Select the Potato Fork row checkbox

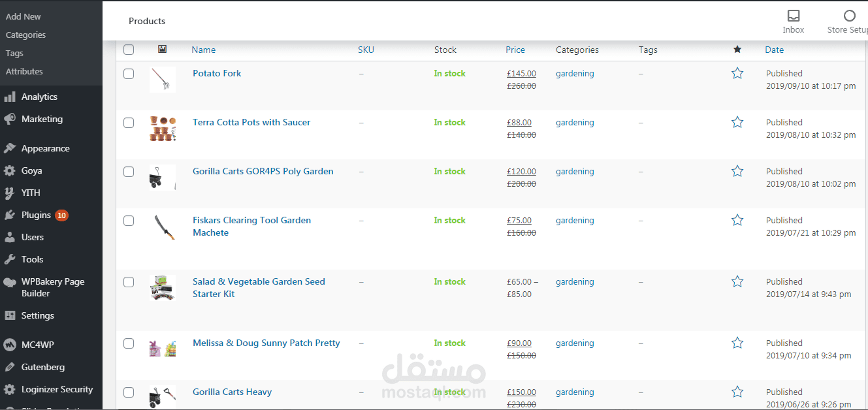(129, 74)
